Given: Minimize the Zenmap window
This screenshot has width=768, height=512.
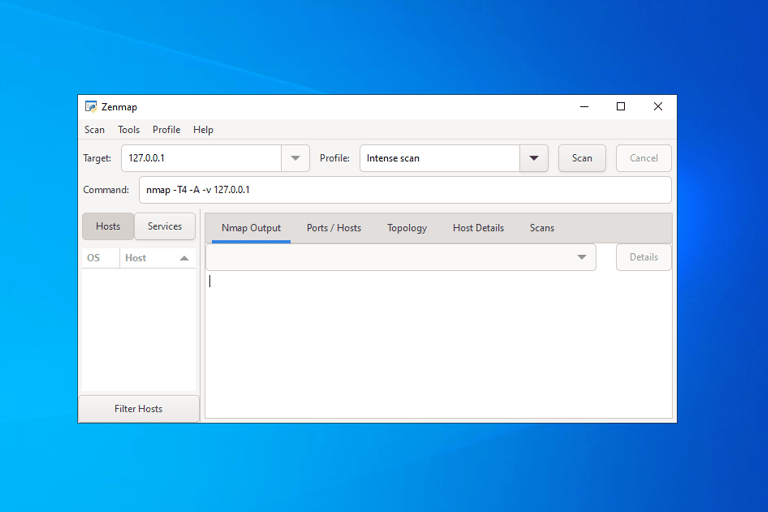Looking at the screenshot, I should tap(584, 106).
